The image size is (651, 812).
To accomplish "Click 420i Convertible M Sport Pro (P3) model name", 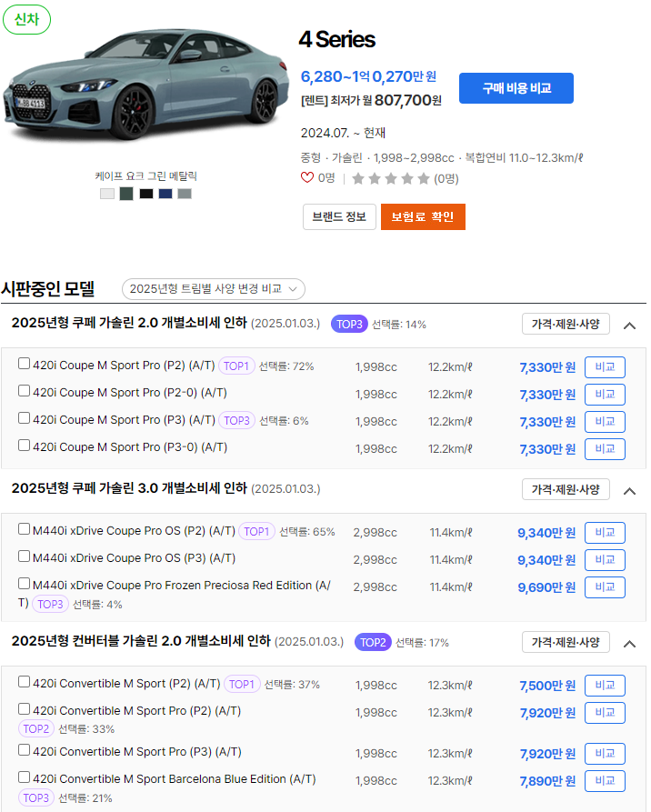I will (137, 751).
